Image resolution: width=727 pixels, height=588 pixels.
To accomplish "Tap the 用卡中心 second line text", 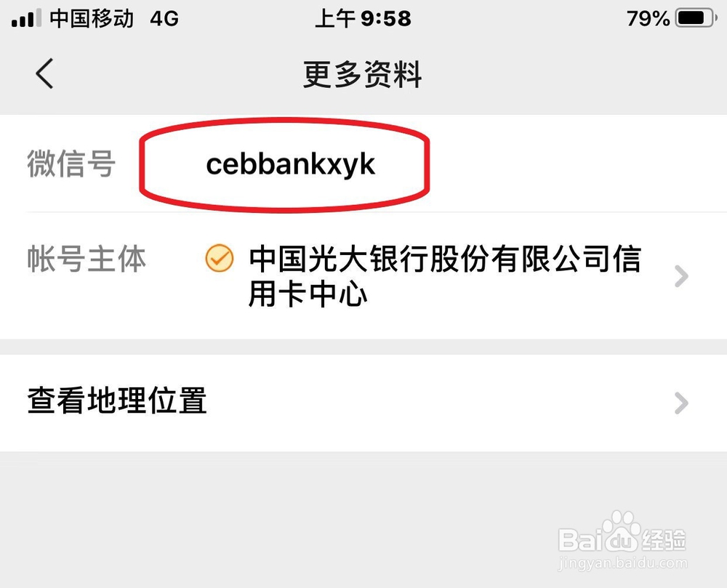I will [x=308, y=294].
